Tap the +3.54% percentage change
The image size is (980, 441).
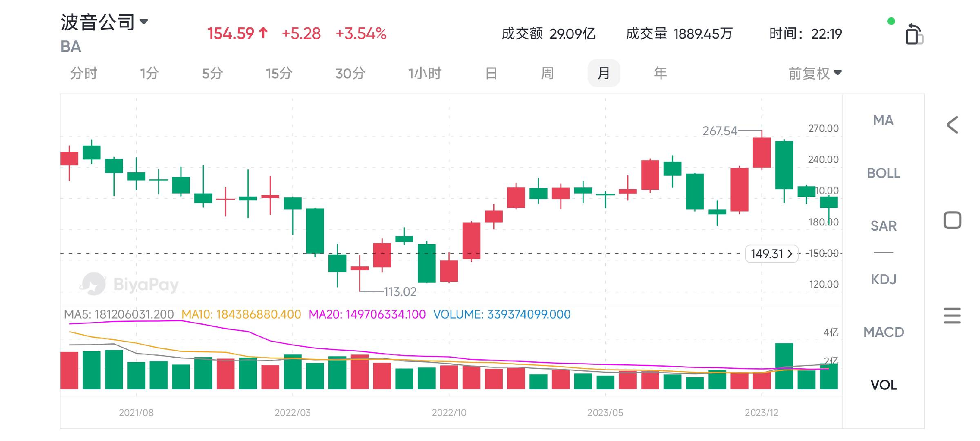[x=361, y=33]
